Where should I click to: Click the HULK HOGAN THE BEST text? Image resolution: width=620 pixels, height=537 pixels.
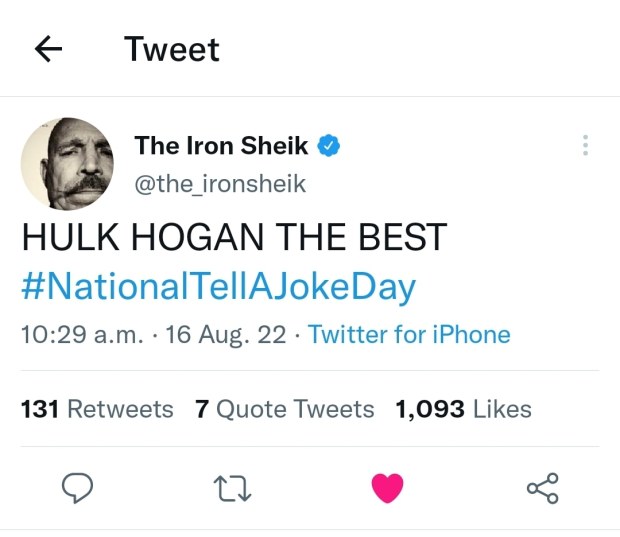(x=233, y=239)
